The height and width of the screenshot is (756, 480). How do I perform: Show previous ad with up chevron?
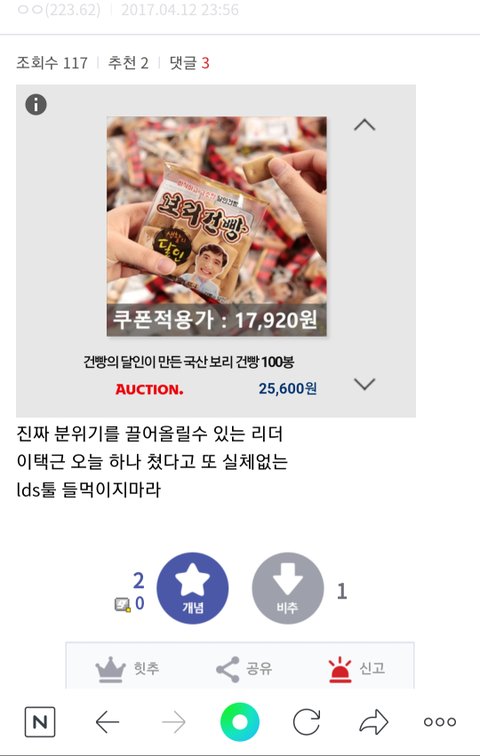[x=364, y=125]
